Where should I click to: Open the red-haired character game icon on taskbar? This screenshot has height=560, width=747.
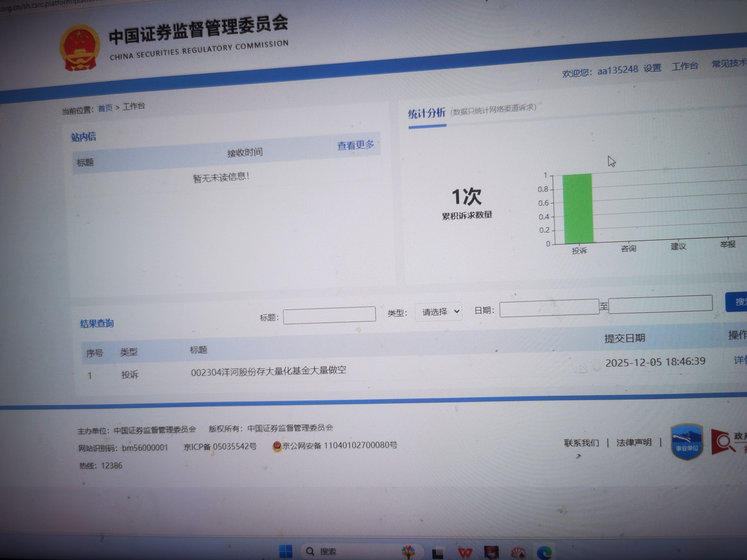(491, 553)
